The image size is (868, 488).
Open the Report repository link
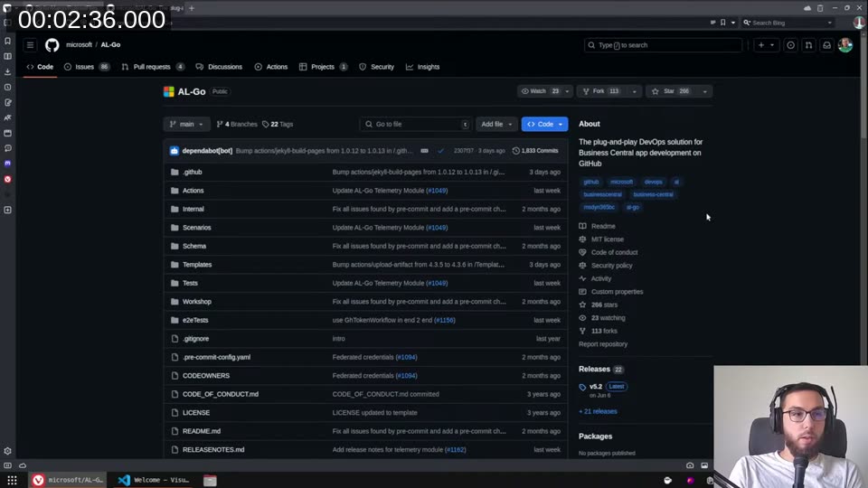[x=603, y=344]
